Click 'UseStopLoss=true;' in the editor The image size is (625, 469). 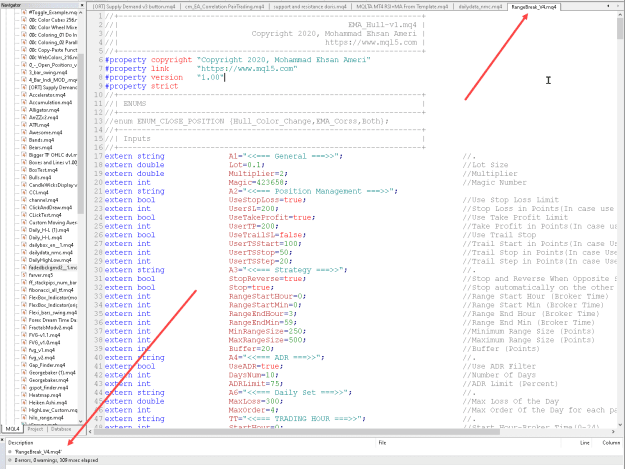267,200
